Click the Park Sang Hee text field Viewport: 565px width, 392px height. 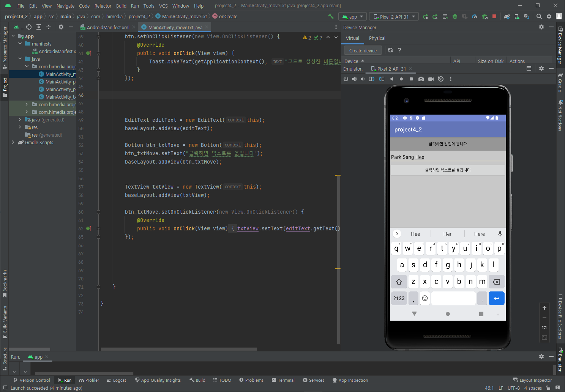pos(448,157)
